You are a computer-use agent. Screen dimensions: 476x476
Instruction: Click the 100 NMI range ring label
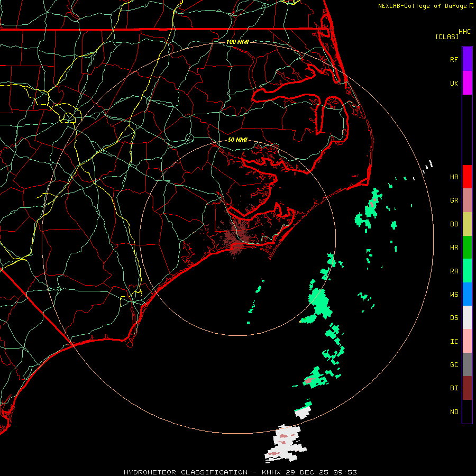(237, 42)
